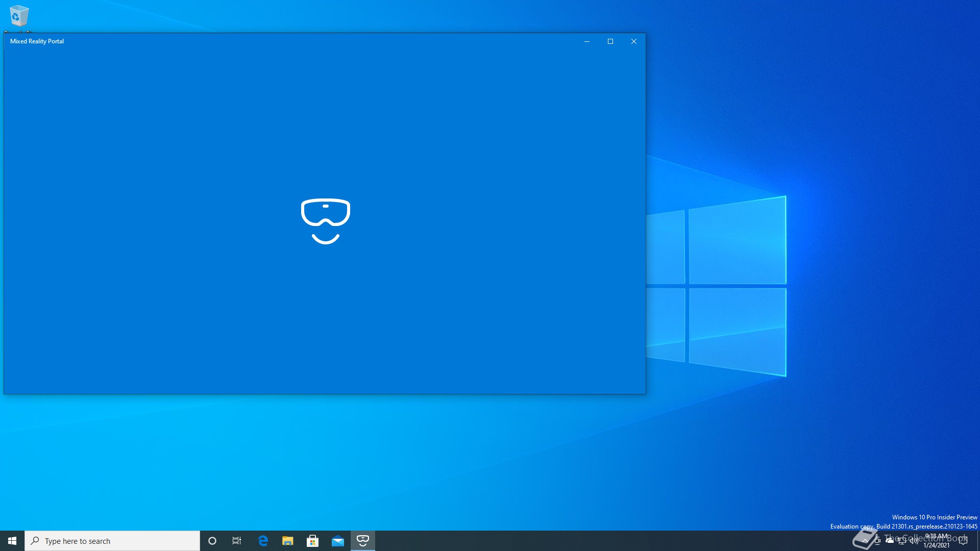Open clock and date 1/24/2021 flyout

[937, 541]
